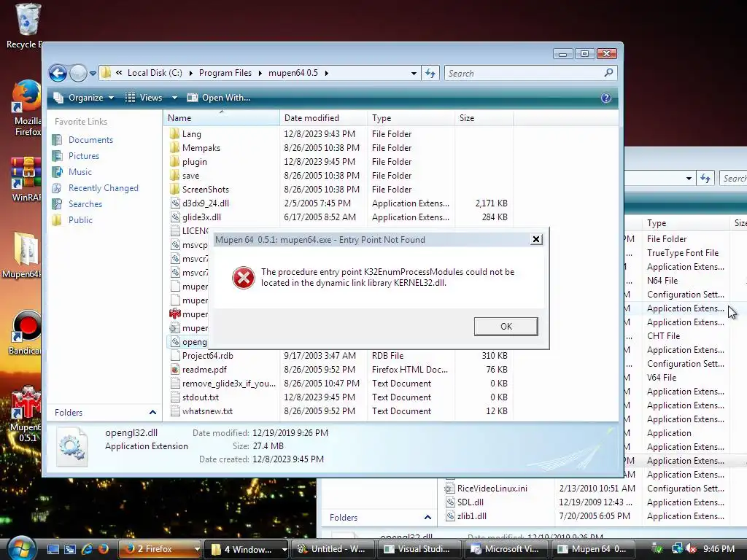
Task: Click Show Desktop quick launch icon
Action: click(x=53, y=549)
